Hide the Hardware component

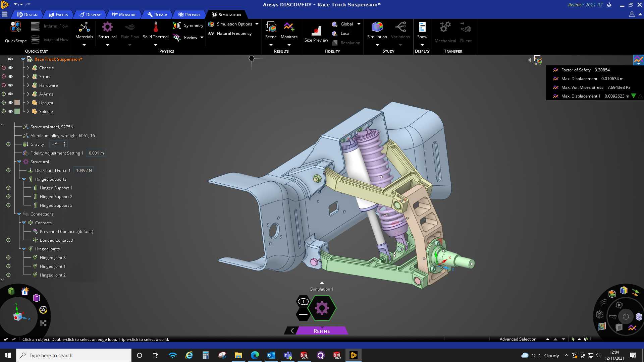(10, 85)
